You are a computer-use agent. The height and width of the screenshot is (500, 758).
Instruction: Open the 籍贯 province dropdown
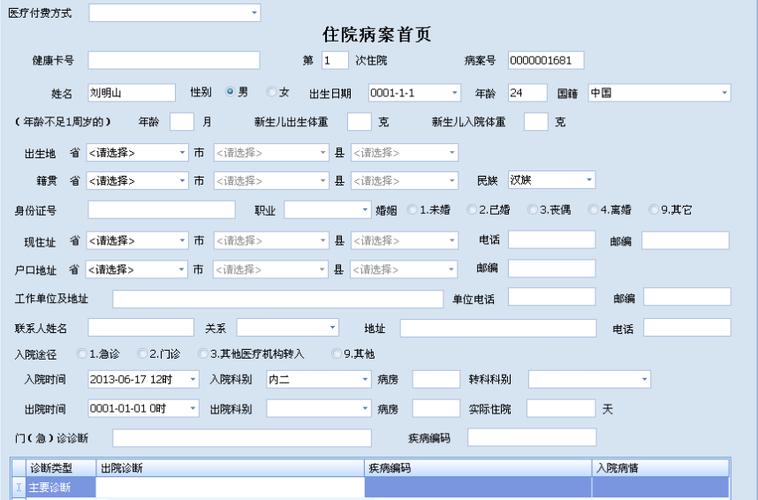182,181
